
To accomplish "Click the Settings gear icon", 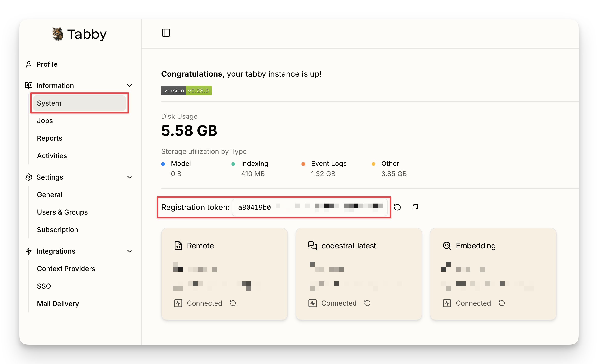I will click(x=29, y=177).
